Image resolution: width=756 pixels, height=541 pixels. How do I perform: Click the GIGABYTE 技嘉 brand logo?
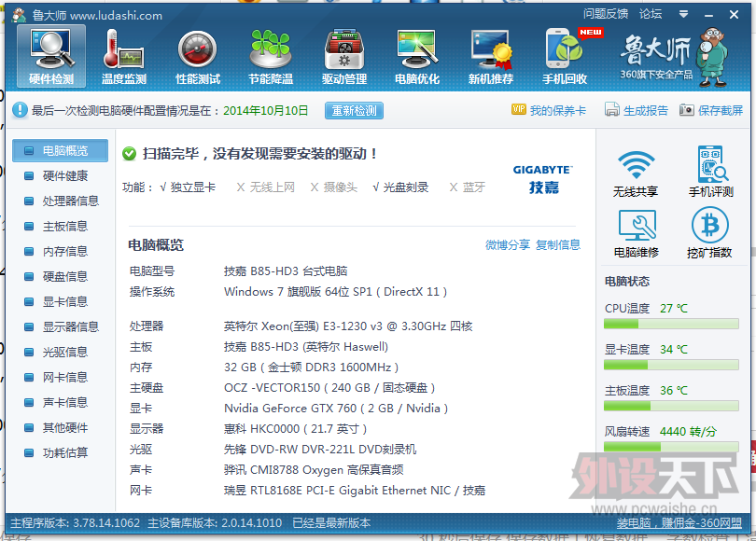coord(542,179)
